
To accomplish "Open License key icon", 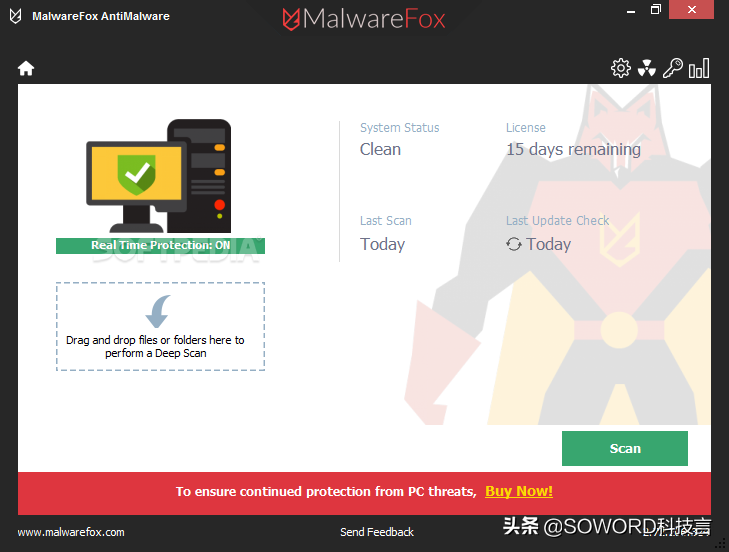I will [673, 68].
